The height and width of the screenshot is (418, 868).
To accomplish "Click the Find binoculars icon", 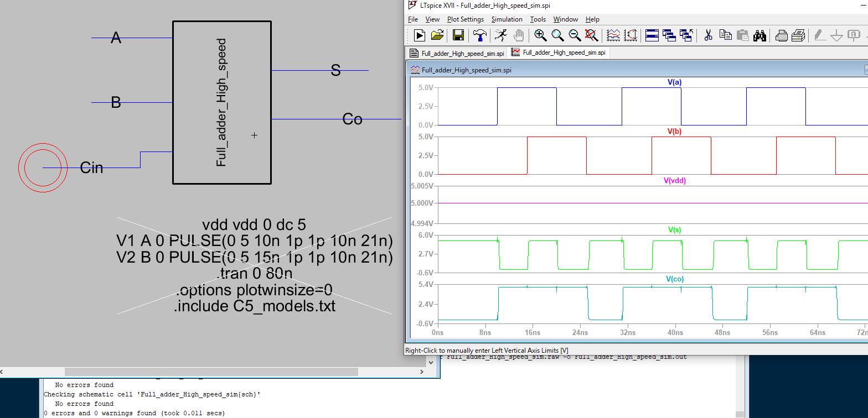I will [x=759, y=35].
